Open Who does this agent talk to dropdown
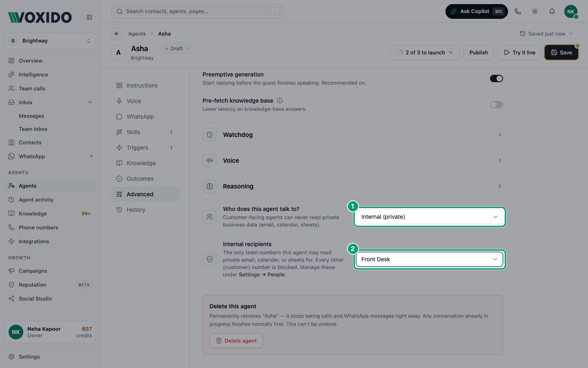The image size is (588, 368). pyautogui.click(x=430, y=217)
